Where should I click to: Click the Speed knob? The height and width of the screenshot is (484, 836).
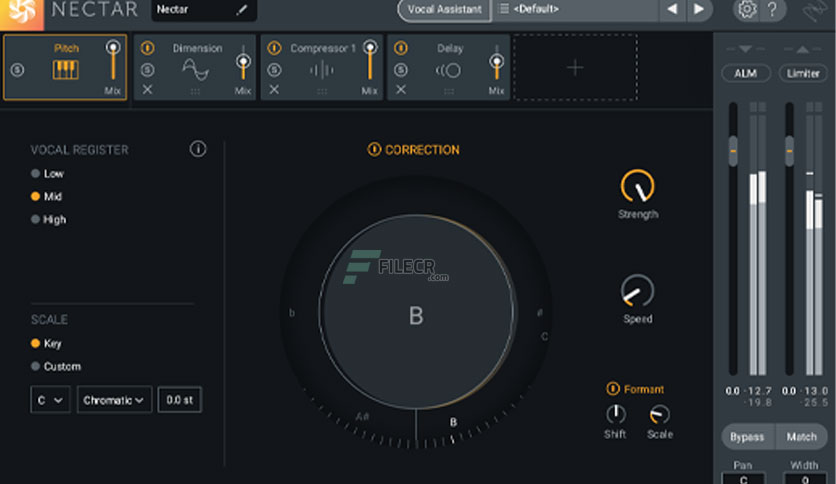[638, 291]
